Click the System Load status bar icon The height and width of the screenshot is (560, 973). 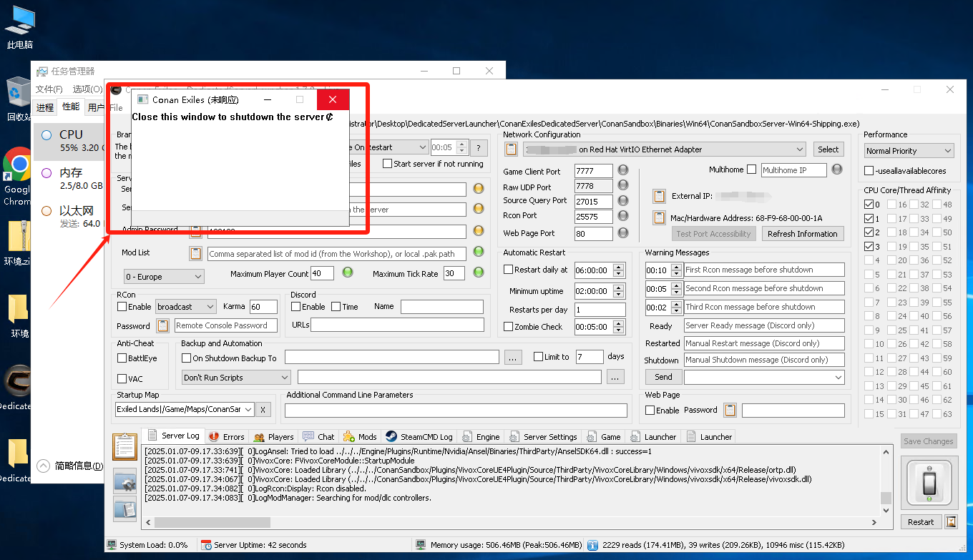[x=112, y=545]
